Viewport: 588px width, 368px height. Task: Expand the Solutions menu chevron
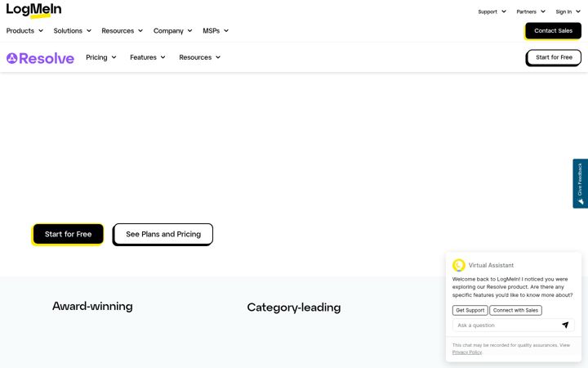coord(89,31)
